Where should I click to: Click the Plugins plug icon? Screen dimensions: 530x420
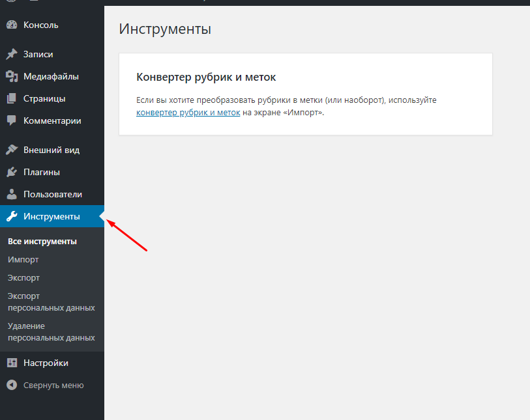pyautogui.click(x=12, y=173)
